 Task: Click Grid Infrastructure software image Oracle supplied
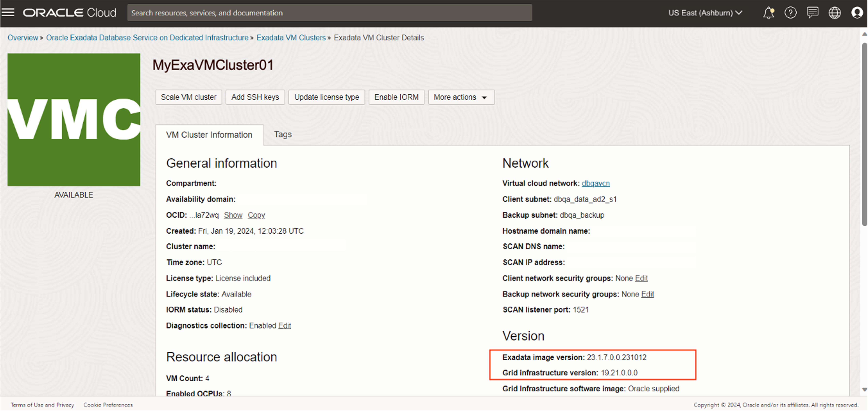pos(591,389)
